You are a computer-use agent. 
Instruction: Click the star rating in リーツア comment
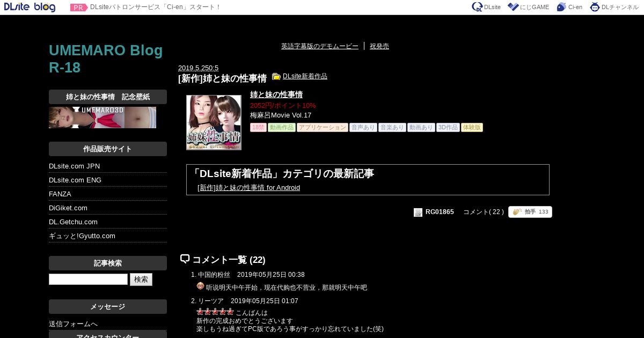click(215, 312)
